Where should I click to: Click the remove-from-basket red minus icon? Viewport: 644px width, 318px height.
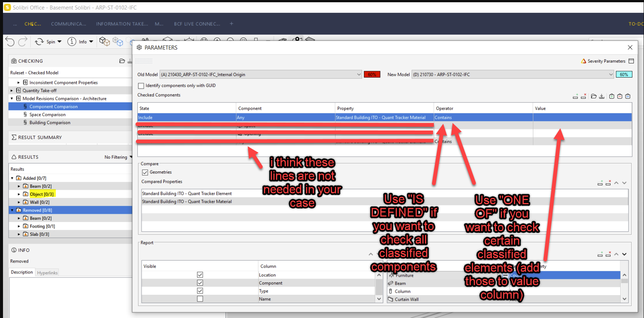point(620,96)
